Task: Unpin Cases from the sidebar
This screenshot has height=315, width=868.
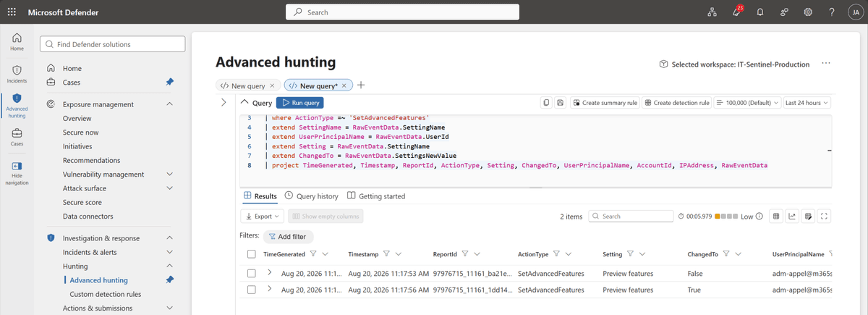Action: (169, 82)
